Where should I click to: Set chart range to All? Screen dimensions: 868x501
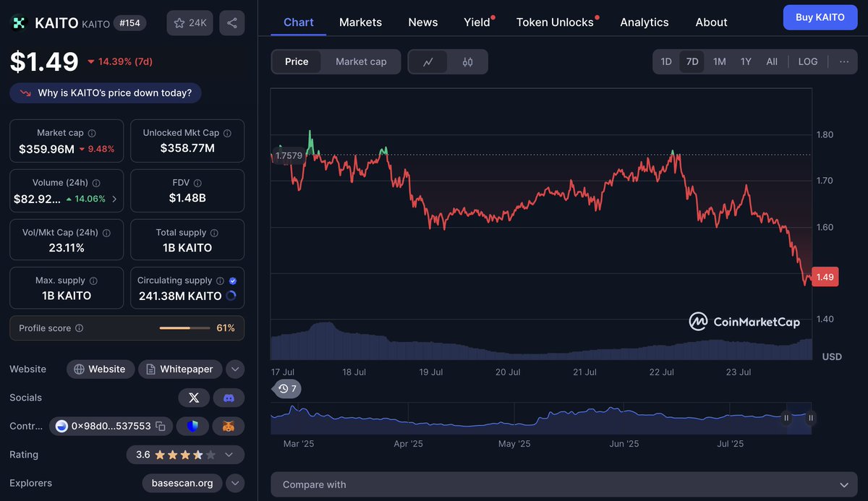772,61
